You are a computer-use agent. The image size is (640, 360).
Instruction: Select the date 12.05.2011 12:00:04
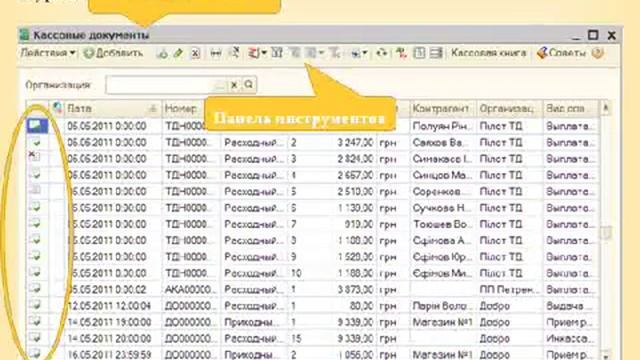(x=109, y=306)
